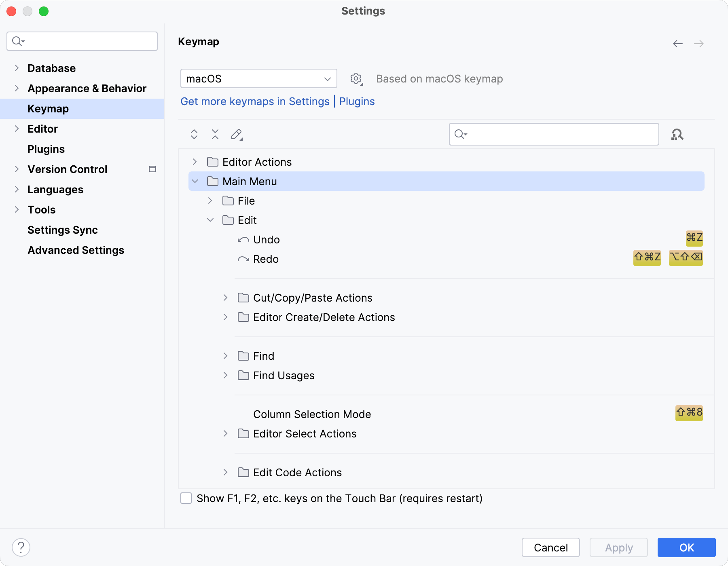Open Advanced Settings section

click(x=76, y=250)
